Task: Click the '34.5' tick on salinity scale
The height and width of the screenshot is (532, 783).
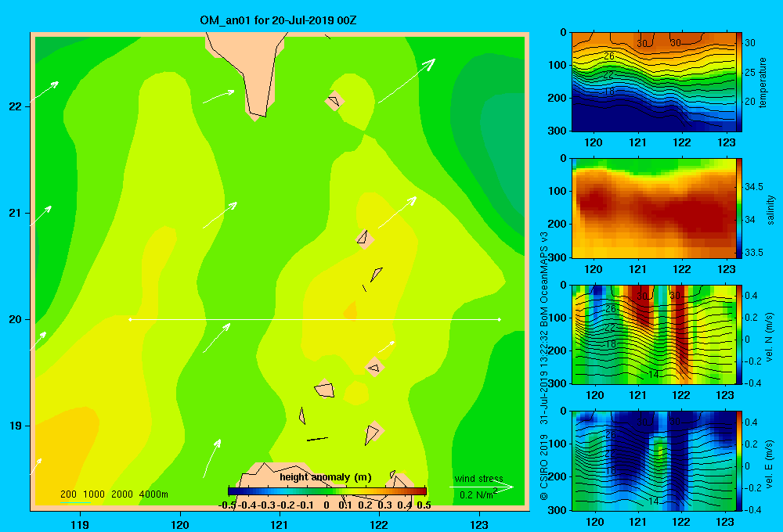Action: (x=754, y=187)
